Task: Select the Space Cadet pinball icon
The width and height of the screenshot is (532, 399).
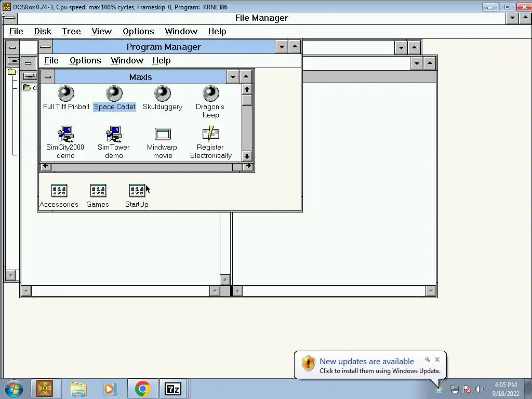Action: click(x=114, y=94)
